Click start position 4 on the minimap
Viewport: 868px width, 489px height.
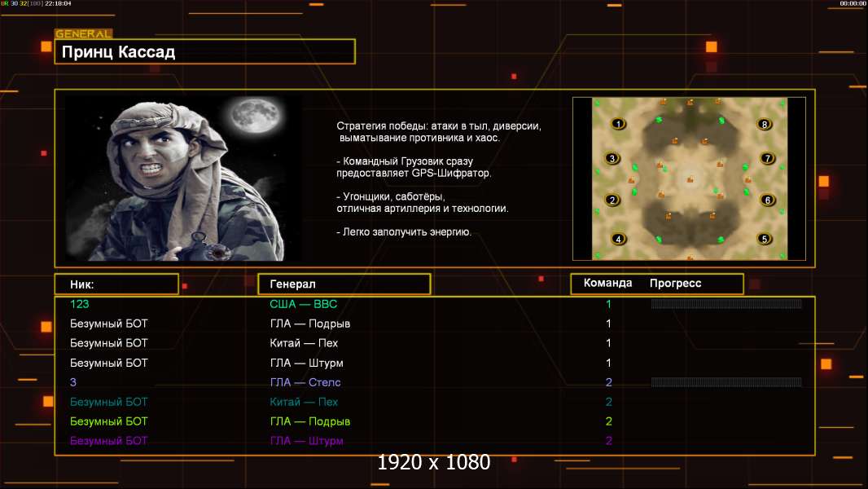click(618, 239)
